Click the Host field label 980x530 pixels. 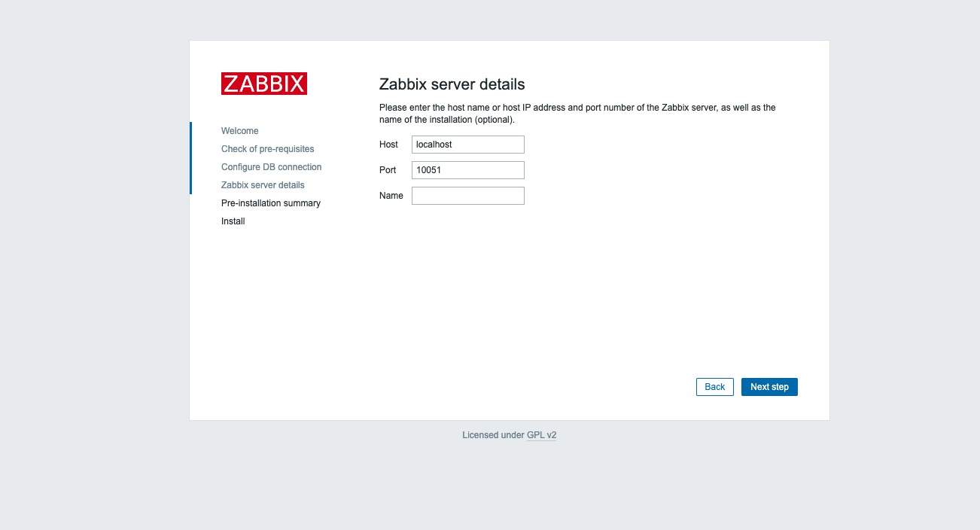tap(388, 145)
